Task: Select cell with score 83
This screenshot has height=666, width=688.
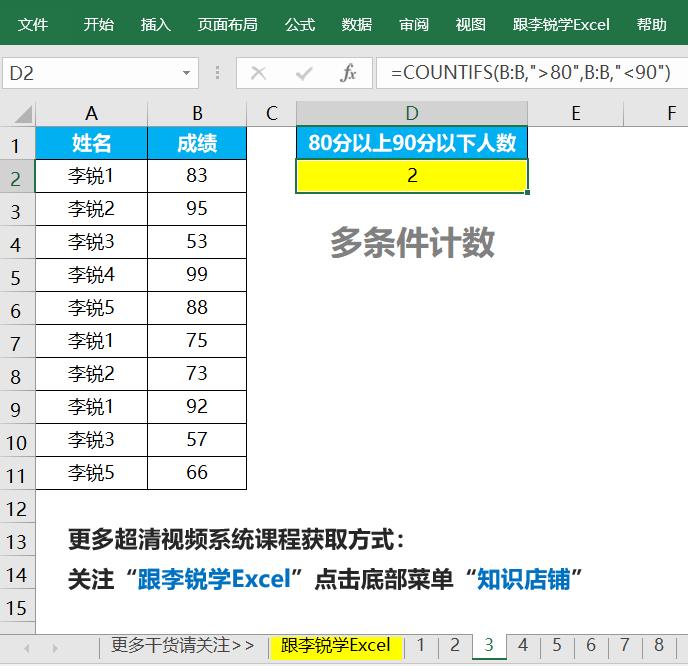Action: [197, 176]
